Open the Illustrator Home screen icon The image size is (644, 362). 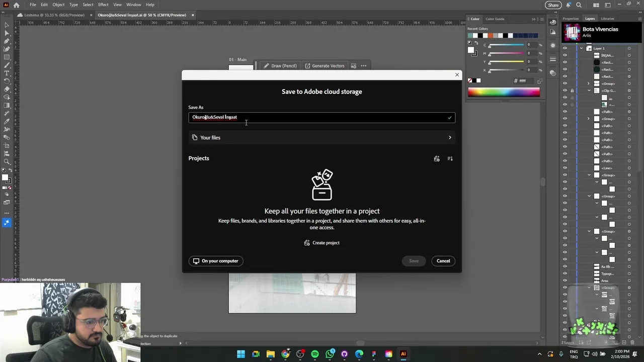point(17,5)
